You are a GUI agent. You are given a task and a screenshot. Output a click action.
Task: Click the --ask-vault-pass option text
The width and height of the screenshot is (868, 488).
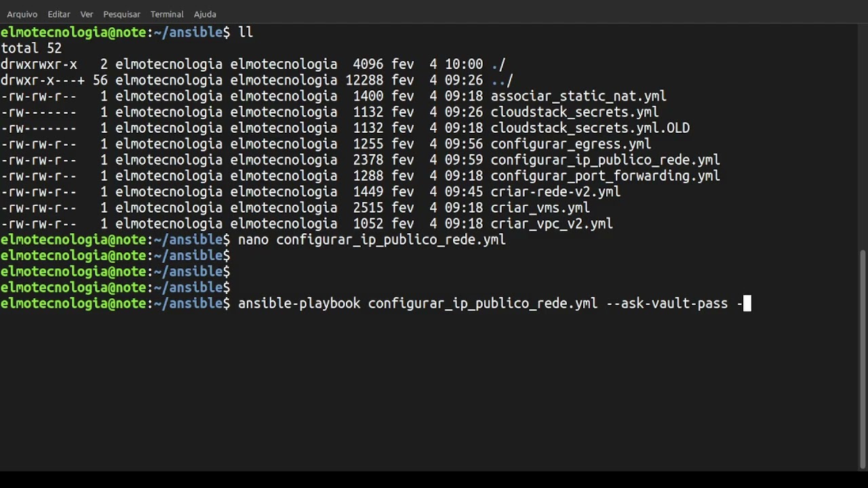tap(667, 304)
